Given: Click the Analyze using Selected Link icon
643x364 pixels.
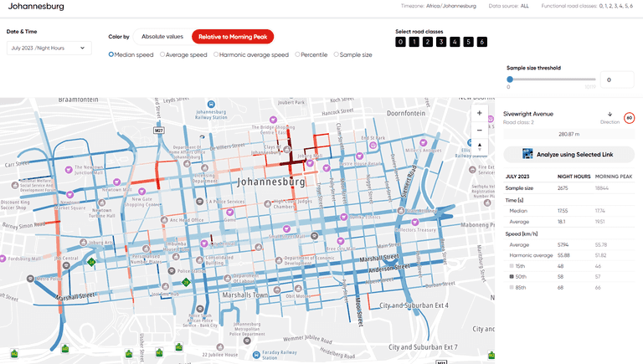Looking at the screenshot, I should pos(528,154).
